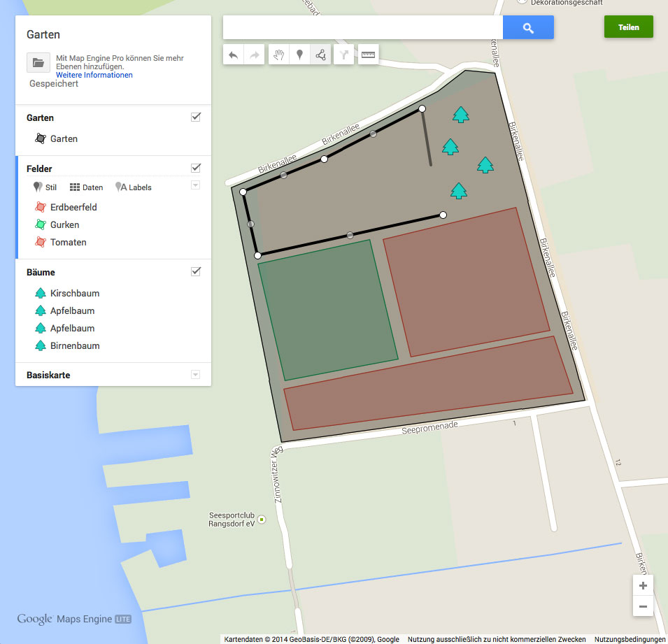
Task: Click the undo arrow in the toolbar
Action: [234, 55]
